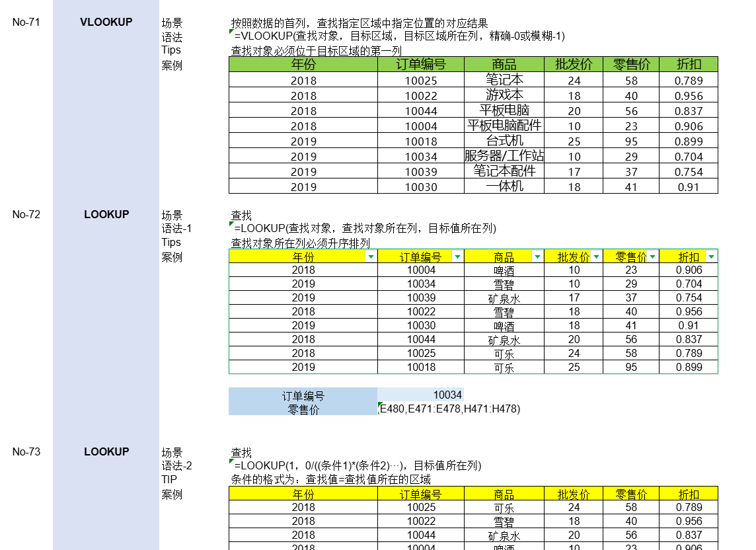Image resolution: width=756 pixels, height=550 pixels.
Task: Click the LOOKUP syntax-1 formula cell
Action: (x=363, y=228)
